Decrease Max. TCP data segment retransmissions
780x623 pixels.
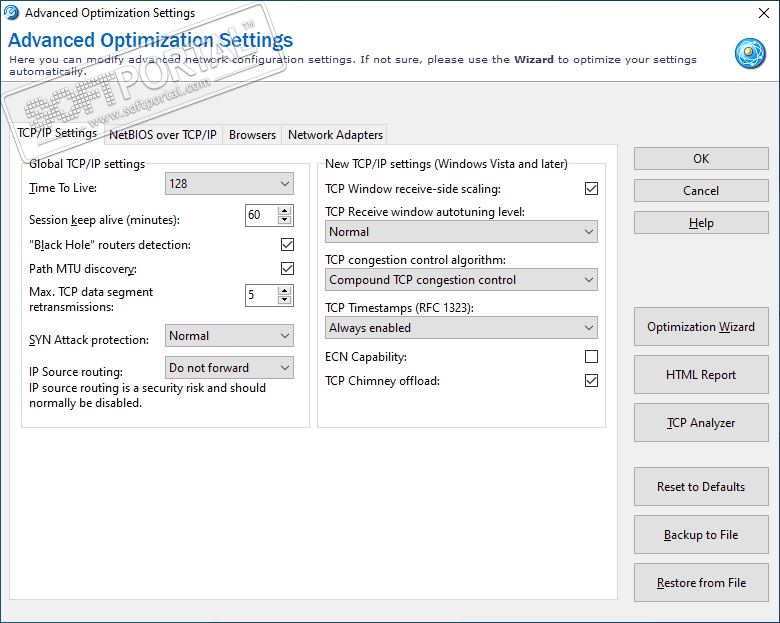tap(285, 300)
